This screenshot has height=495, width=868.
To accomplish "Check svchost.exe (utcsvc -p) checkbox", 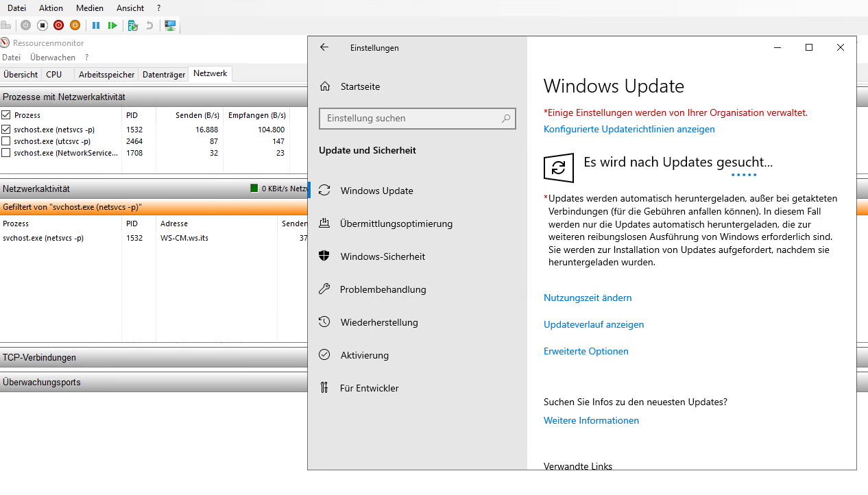I will tap(6, 141).
